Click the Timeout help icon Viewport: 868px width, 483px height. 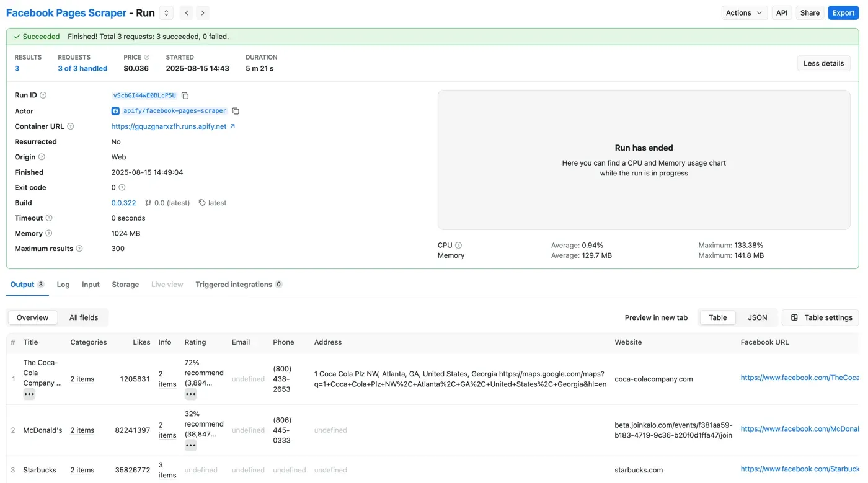pos(49,218)
